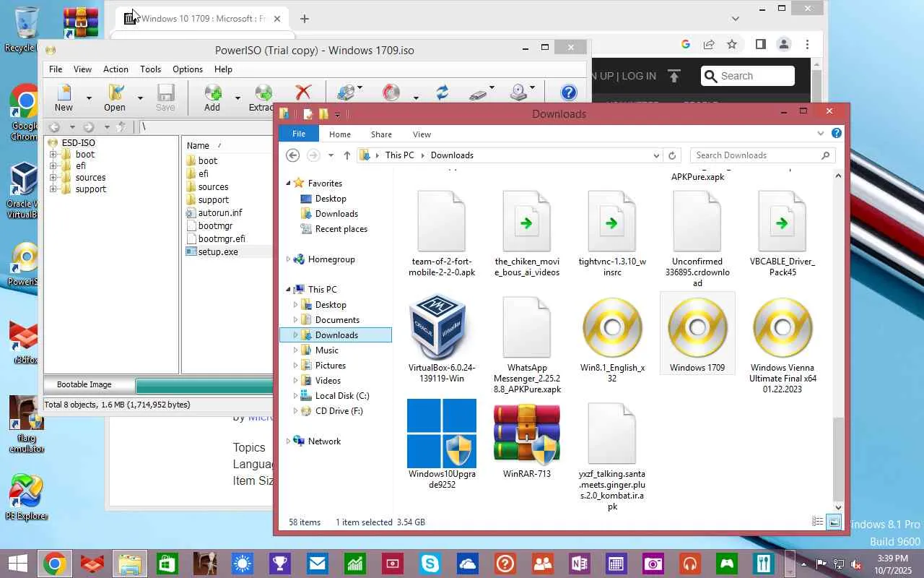924x578 pixels.
Task: Select the WinRAR-713 installer file
Action: 527,439
